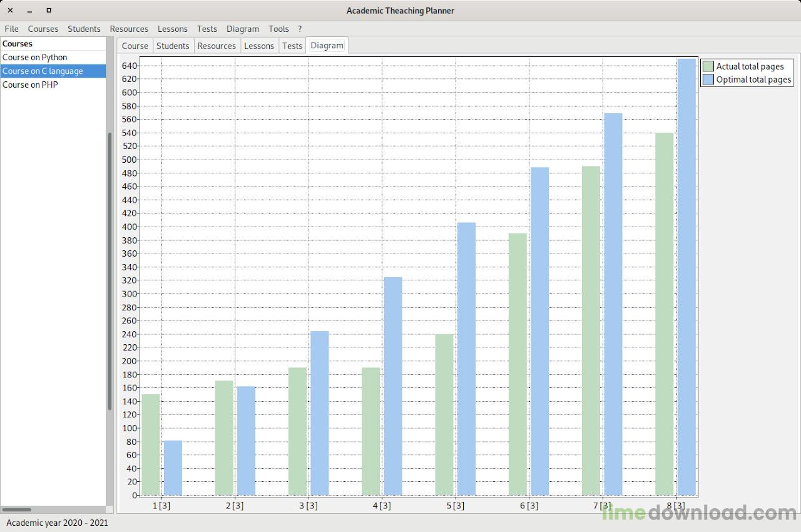This screenshot has width=801, height=532.
Task: Click the y-axis value 0
Action: 134,495
